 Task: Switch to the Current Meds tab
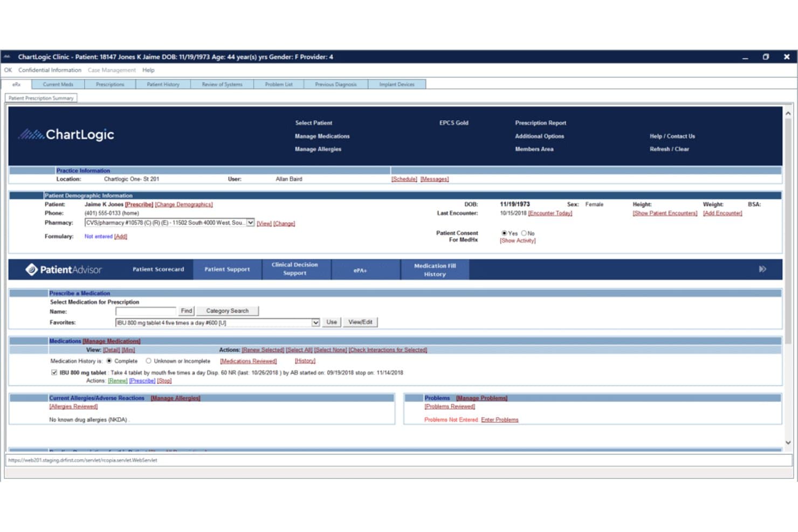tap(58, 85)
